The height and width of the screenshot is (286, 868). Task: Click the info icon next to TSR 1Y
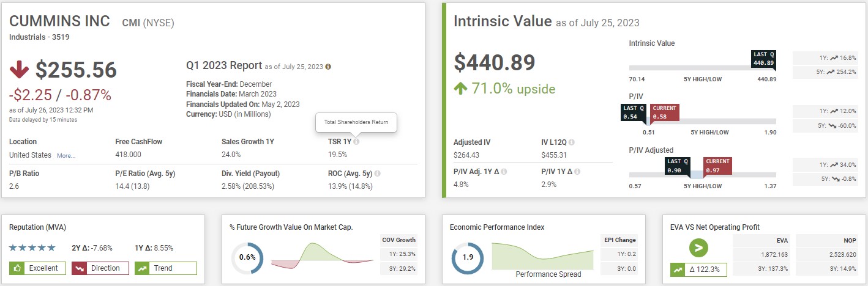tap(356, 142)
